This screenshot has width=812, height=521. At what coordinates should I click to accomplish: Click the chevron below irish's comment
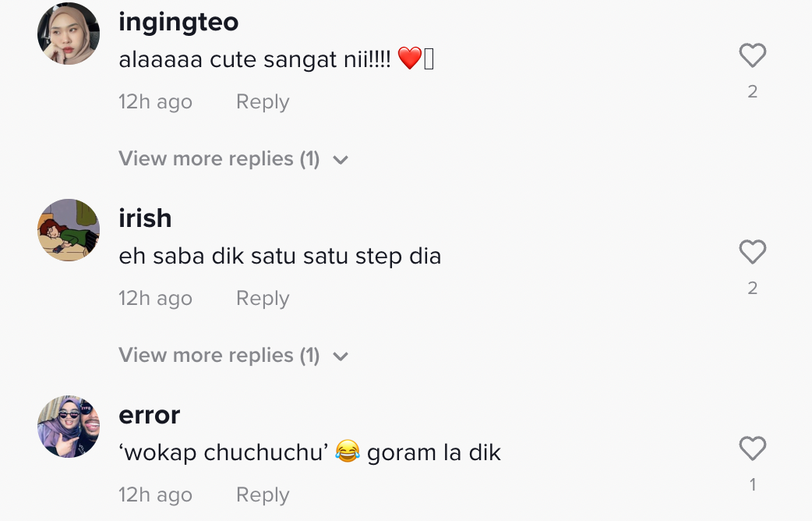tap(340, 357)
